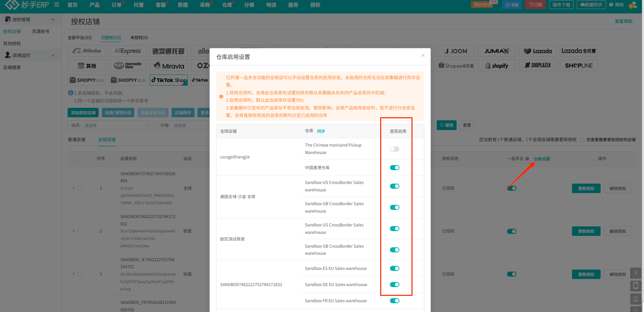This screenshot has width=644, height=312.
Task: Open the 仓库设置 link
Action: pyautogui.click(x=542, y=159)
